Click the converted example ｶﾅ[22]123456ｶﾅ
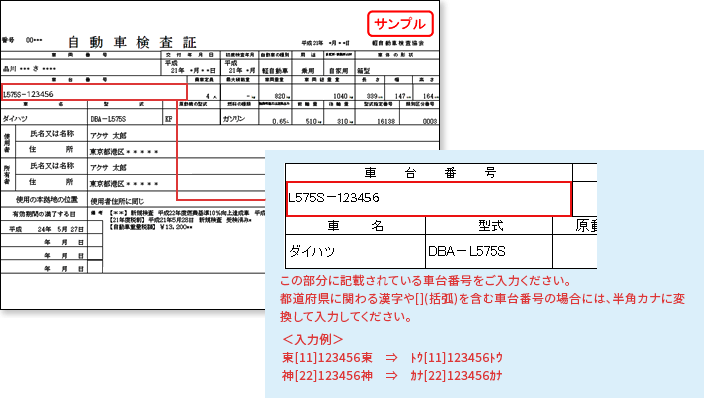The width and height of the screenshot is (704, 398). tap(456, 376)
